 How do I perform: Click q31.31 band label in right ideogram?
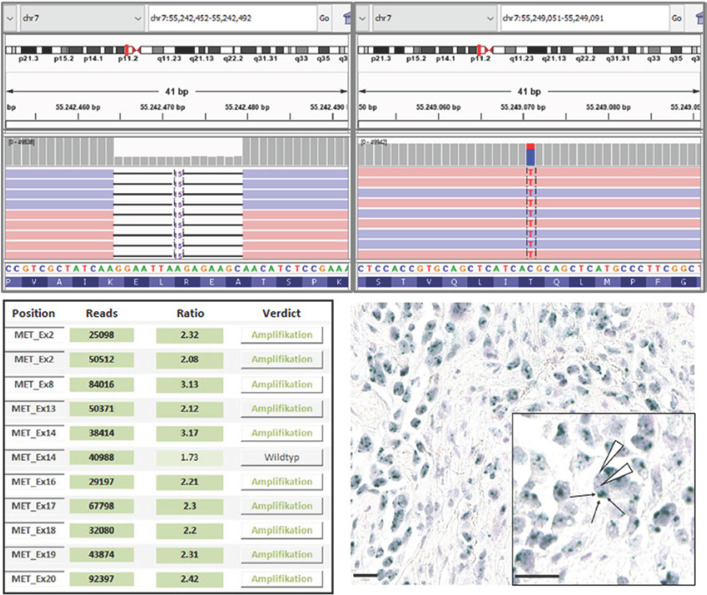tap(618, 59)
